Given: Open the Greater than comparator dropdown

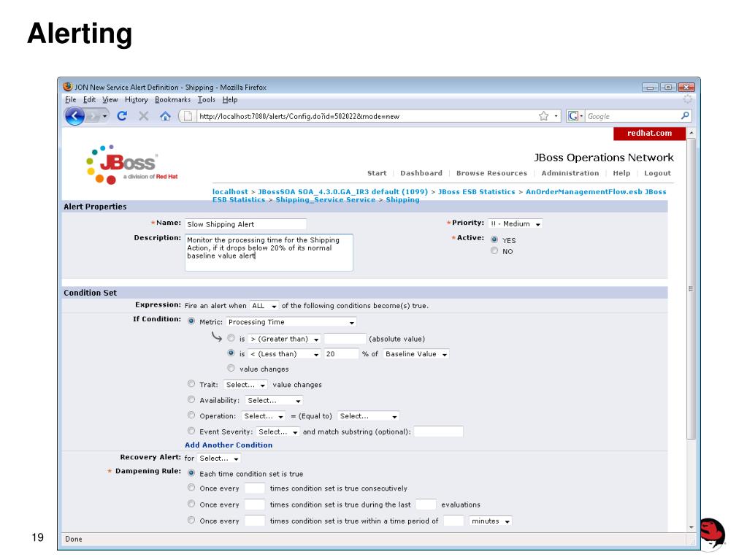Looking at the screenshot, I should click(285, 339).
